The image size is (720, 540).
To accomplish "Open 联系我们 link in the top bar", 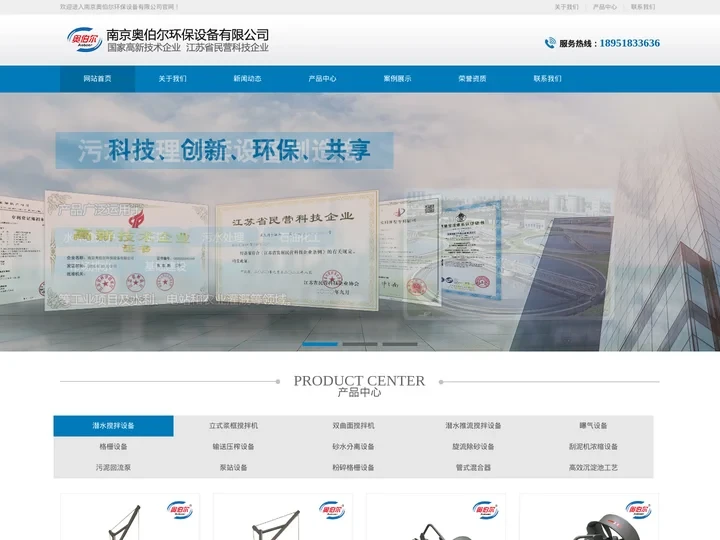I will [643, 7].
